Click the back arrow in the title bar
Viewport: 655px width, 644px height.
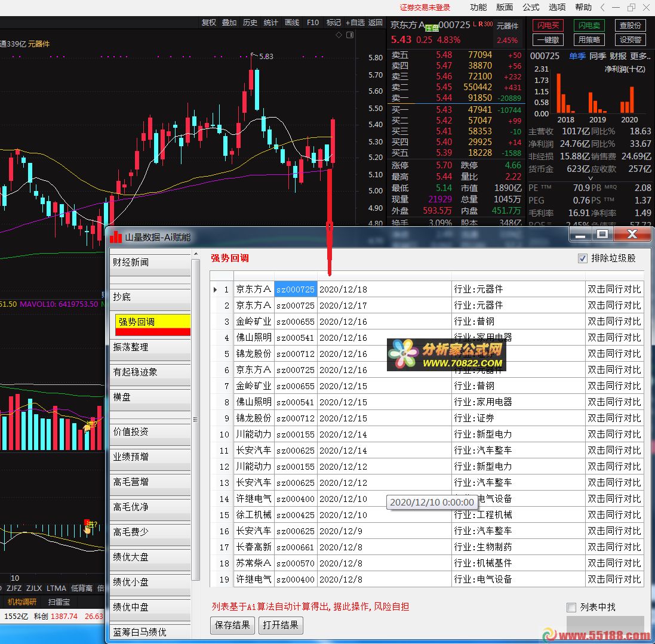602,8
